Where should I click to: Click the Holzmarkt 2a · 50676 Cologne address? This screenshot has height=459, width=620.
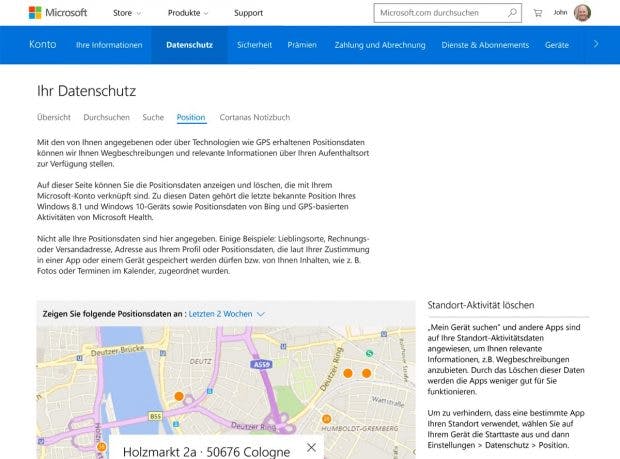click(x=206, y=451)
